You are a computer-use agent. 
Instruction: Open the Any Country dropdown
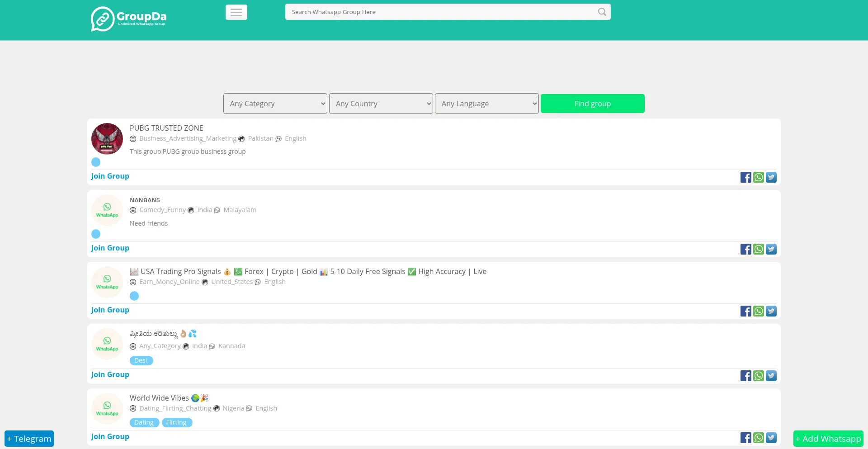(381, 104)
